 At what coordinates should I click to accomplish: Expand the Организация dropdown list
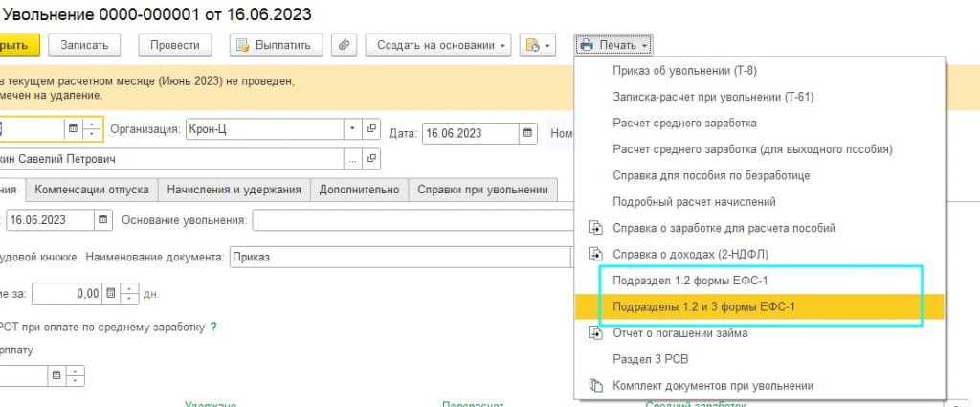click(352, 129)
